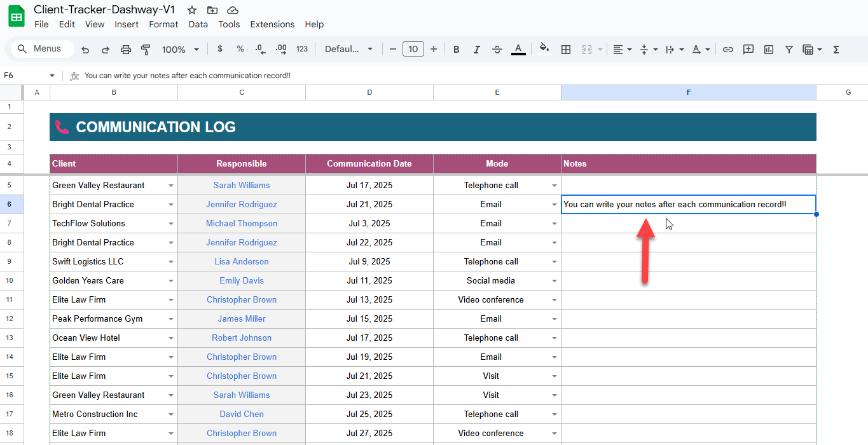868x445 pixels.
Task: Open the Extensions menu
Action: pos(272,24)
